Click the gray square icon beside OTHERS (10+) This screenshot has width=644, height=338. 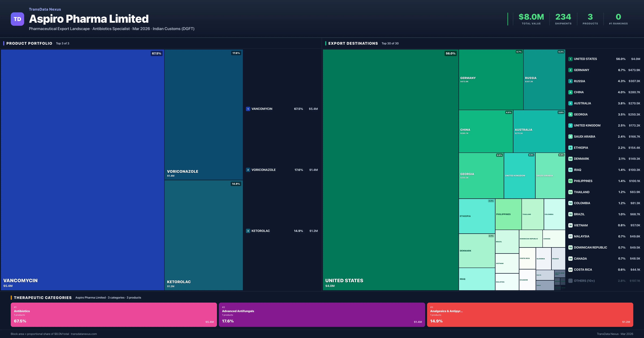point(571,281)
